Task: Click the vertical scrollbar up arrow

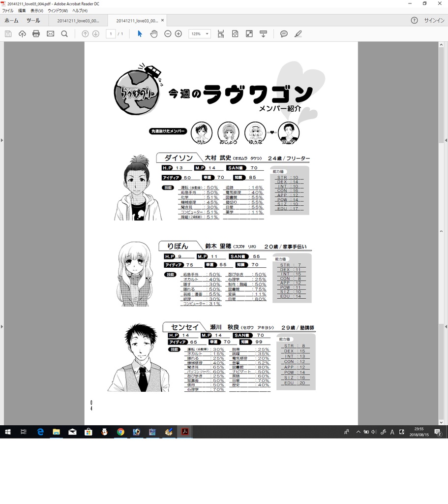Action: (441, 45)
